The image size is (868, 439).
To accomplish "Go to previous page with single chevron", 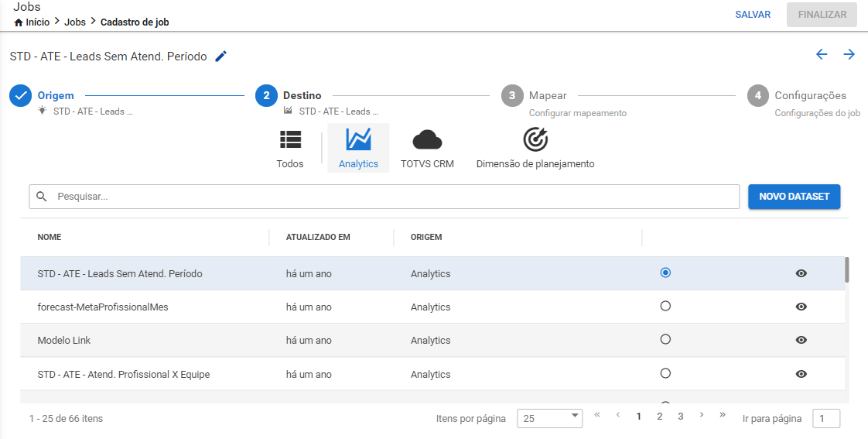I will tap(618, 415).
